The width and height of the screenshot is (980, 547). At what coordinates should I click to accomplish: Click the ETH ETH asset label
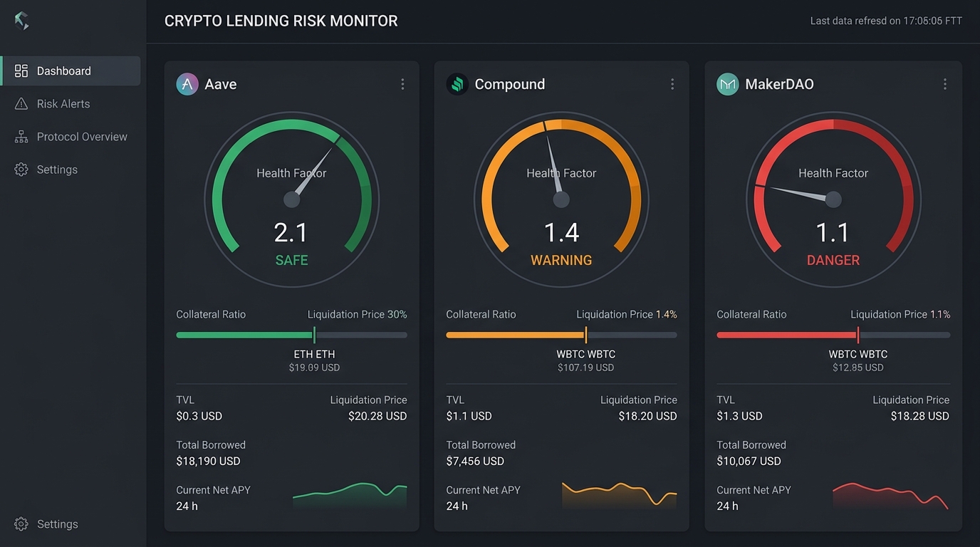pyautogui.click(x=314, y=354)
